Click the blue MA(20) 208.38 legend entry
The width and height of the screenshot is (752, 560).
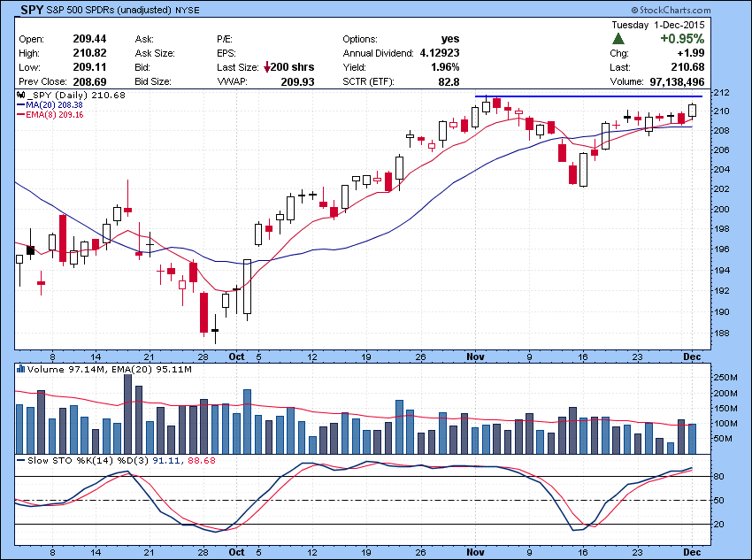pos(50,105)
